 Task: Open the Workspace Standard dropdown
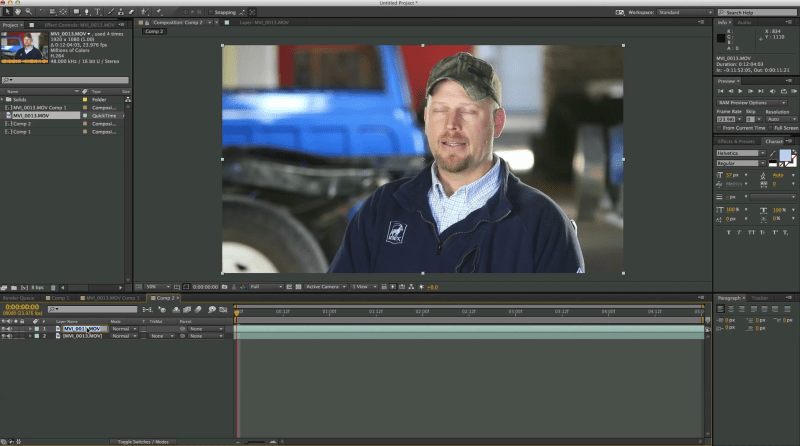pos(684,12)
